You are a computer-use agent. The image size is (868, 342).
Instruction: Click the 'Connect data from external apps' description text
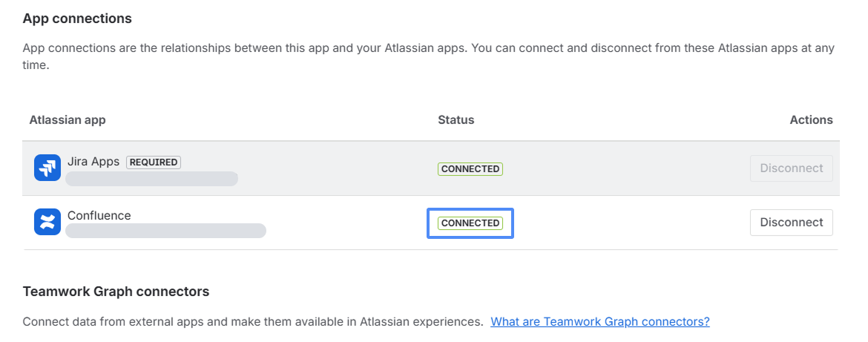click(x=252, y=322)
